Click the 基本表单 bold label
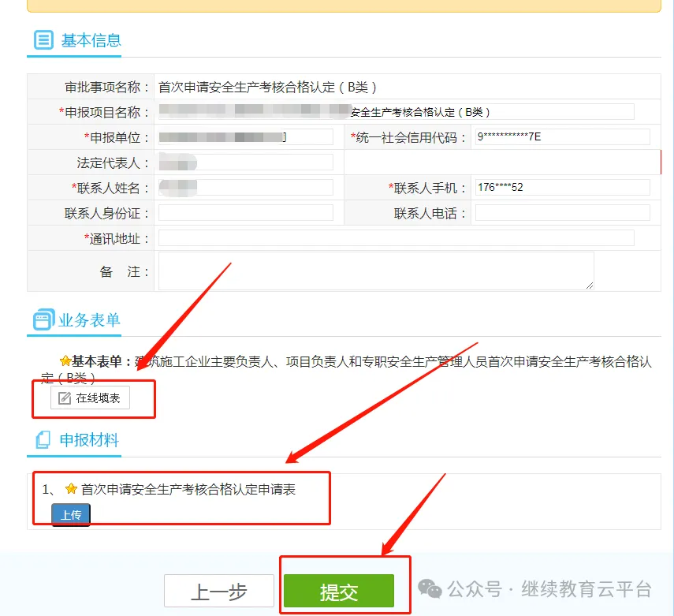 click(x=101, y=361)
